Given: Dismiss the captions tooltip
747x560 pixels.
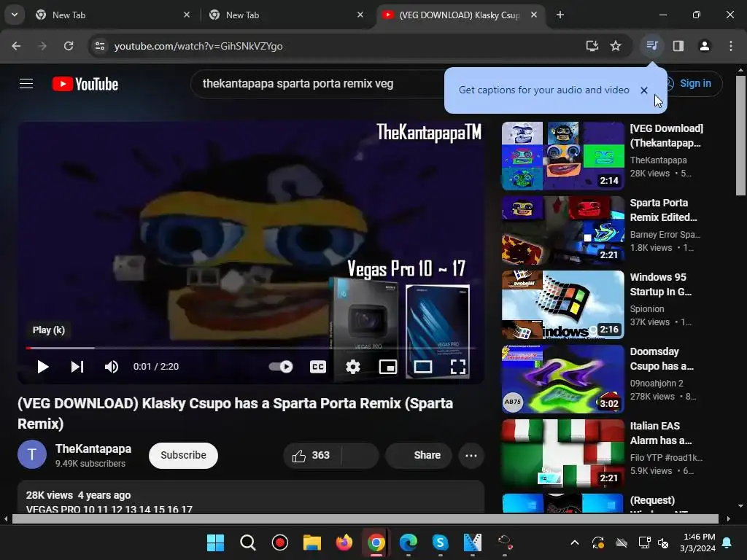Looking at the screenshot, I should (x=644, y=90).
